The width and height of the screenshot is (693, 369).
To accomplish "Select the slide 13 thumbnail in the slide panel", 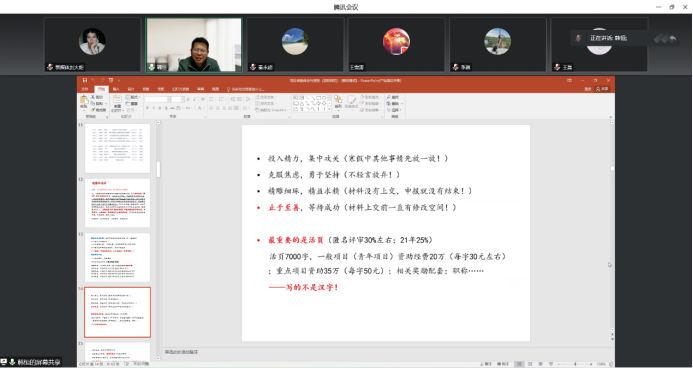I will 117,257.
